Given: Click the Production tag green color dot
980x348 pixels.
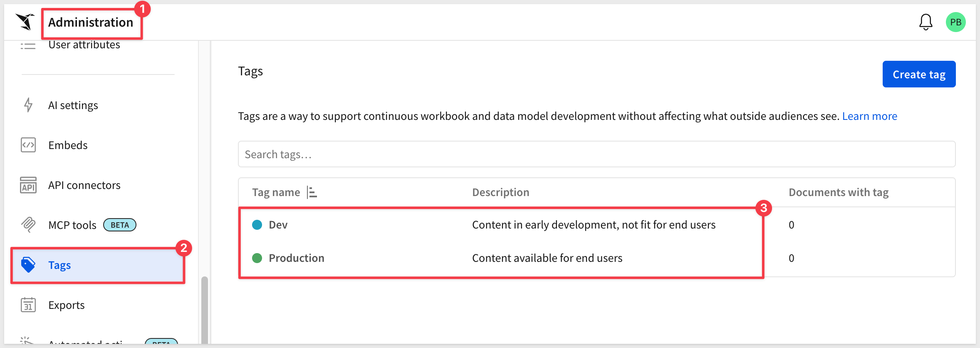Looking at the screenshot, I should 257,258.
